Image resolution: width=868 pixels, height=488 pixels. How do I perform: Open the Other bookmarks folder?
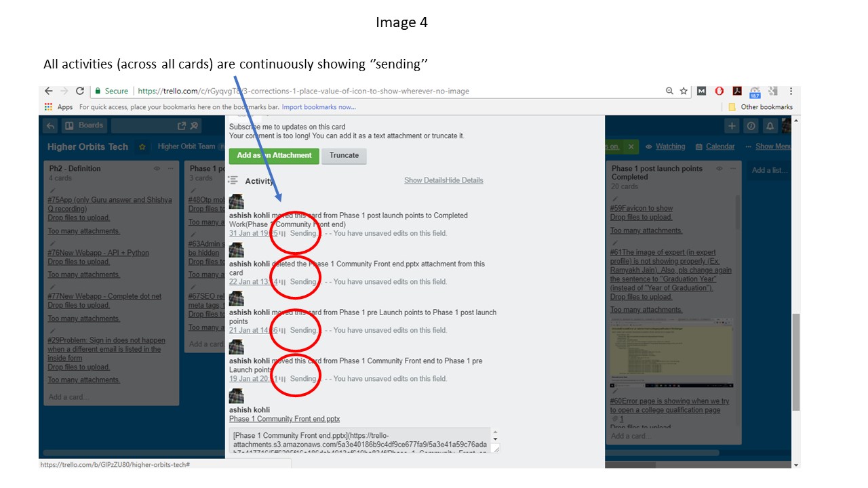[x=760, y=107]
